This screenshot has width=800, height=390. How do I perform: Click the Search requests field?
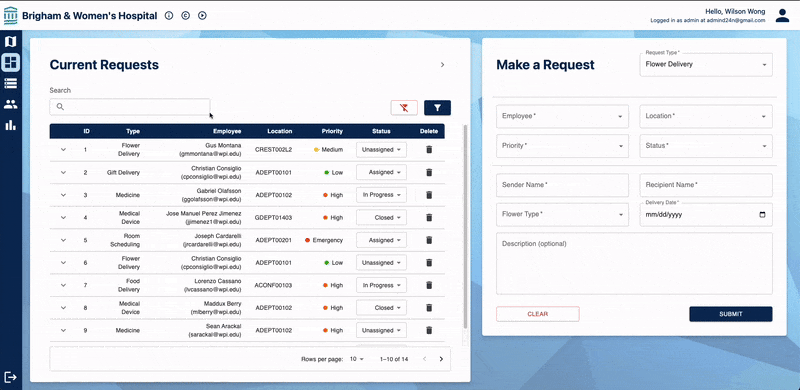click(130, 107)
